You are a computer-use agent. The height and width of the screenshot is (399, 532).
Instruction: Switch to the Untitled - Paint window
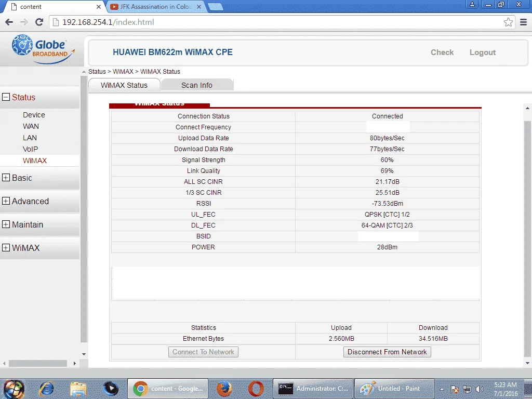point(394,389)
